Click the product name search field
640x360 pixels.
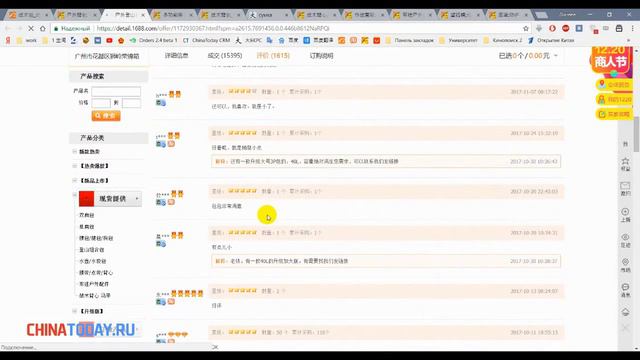[116, 91]
